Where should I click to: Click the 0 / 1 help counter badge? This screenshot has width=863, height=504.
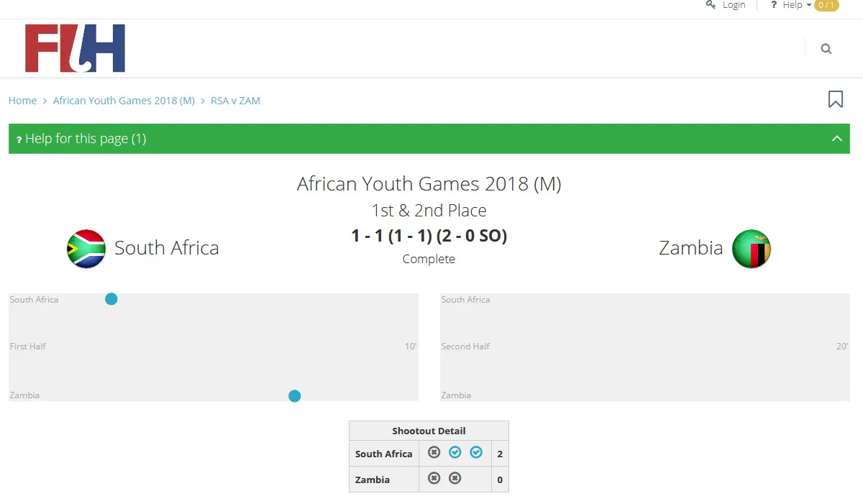826,5
